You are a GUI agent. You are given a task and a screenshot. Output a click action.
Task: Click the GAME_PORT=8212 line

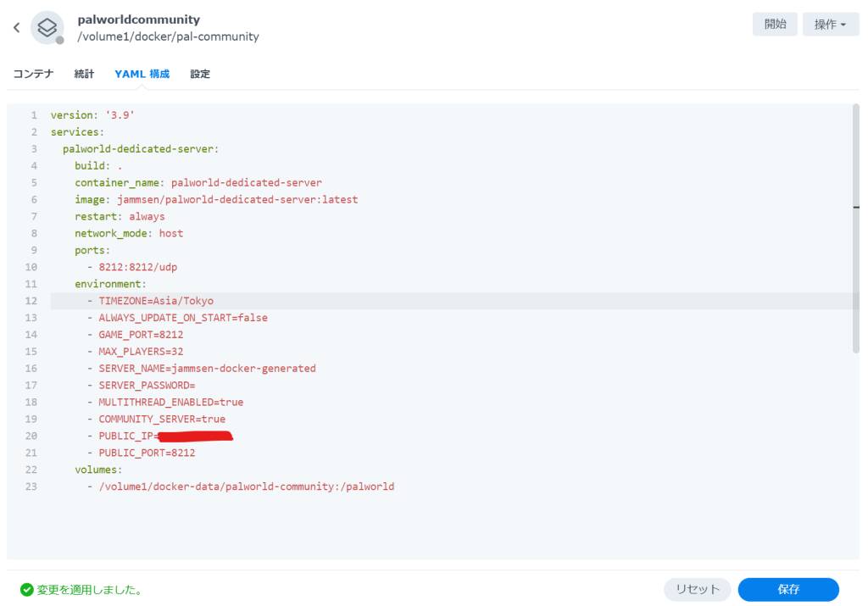tap(135, 334)
